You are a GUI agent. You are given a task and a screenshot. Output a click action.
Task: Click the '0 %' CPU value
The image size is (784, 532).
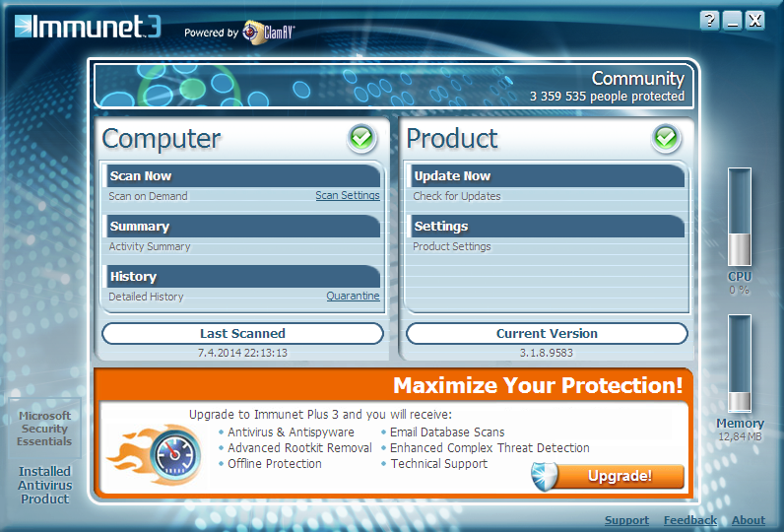click(739, 290)
